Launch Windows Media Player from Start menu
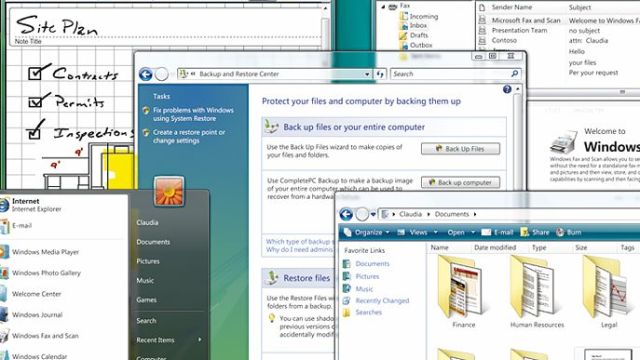The width and height of the screenshot is (640, 360). click(x=45, y=252)
